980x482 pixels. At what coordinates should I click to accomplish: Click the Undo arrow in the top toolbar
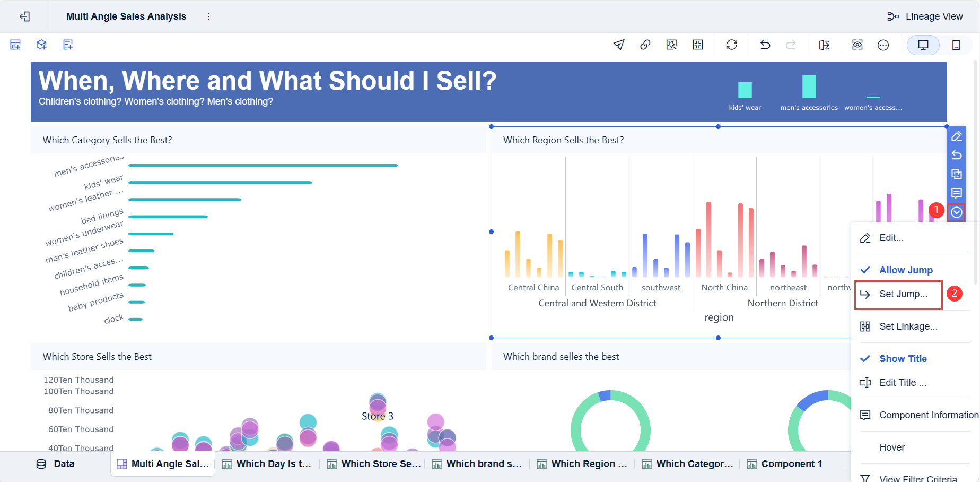(765, 45)
